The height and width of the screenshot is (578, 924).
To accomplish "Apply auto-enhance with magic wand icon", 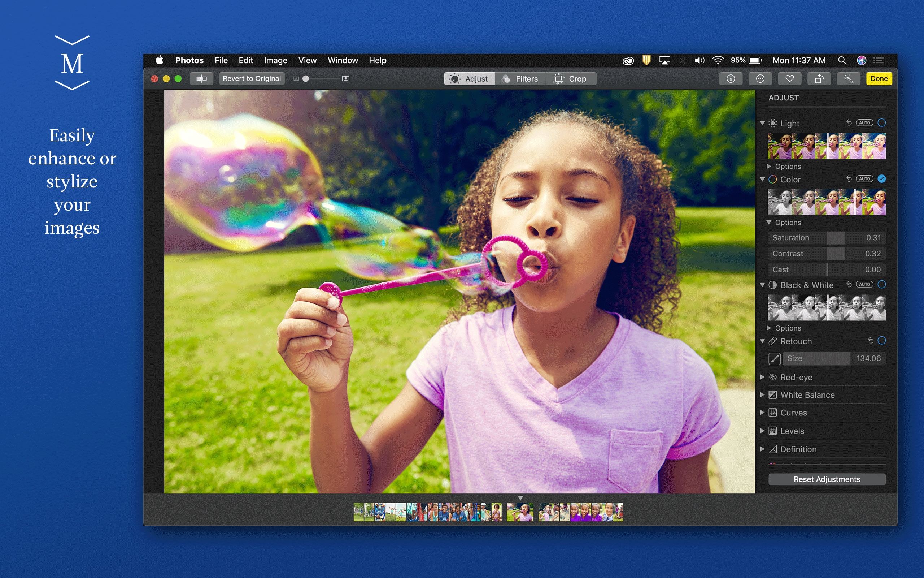I will [x=849, y=79].
